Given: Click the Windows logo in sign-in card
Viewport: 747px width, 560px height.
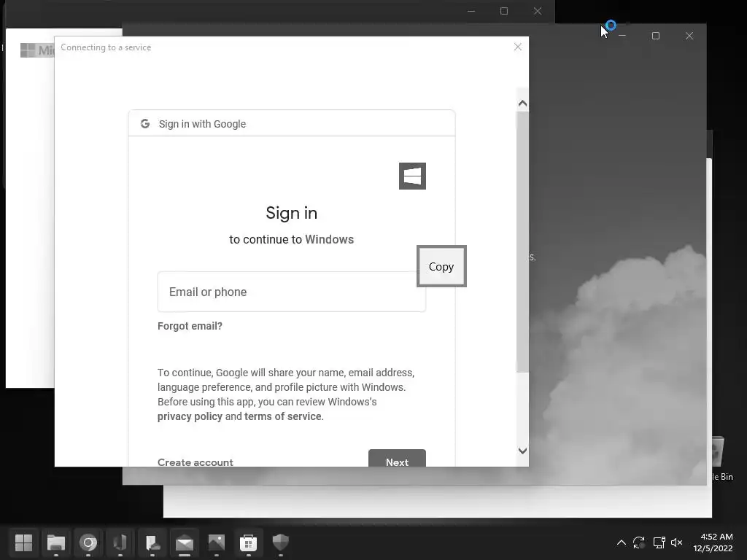Looking at the screenshot, I should [413, 176].
